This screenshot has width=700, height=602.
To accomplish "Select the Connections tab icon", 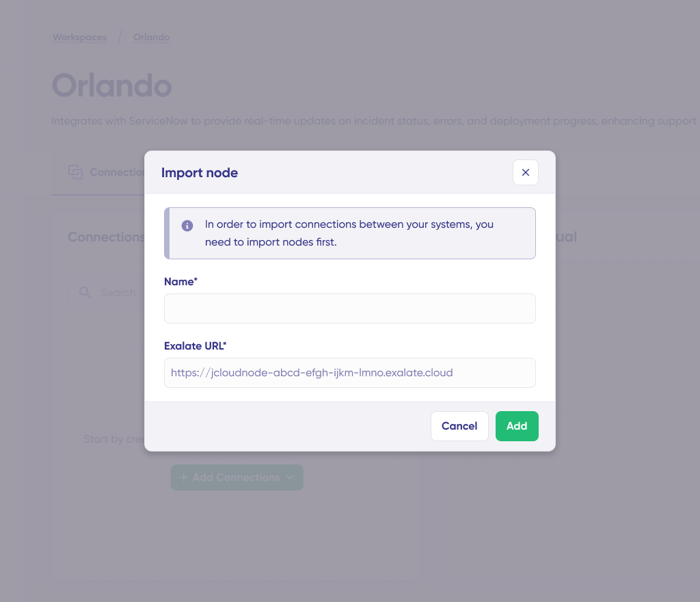I will pyautogui.click(x=75, y=172).
